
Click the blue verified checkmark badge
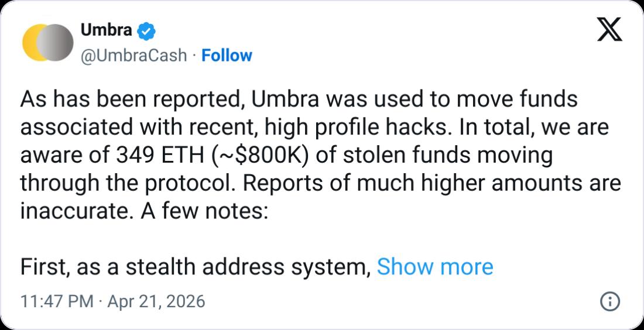145,30
